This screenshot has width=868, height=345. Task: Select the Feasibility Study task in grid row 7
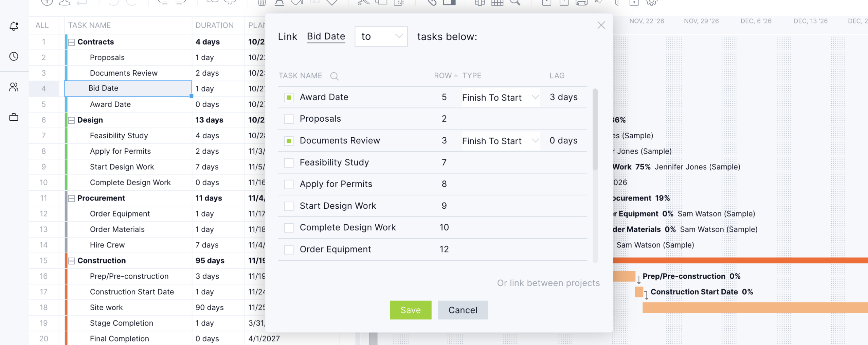click(x=119, y=136)
